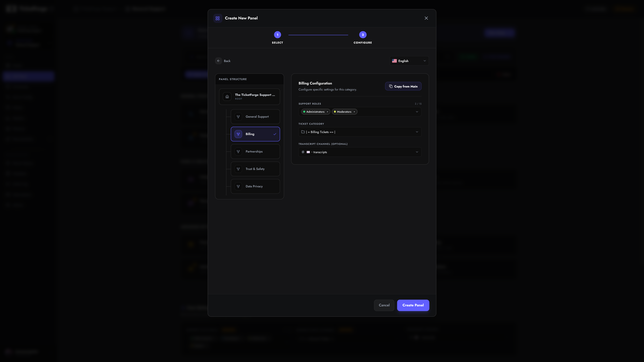The width and height of the screenshot is (644, 362).
Task: Select Trust & Safety category
Action: (255, 169)
